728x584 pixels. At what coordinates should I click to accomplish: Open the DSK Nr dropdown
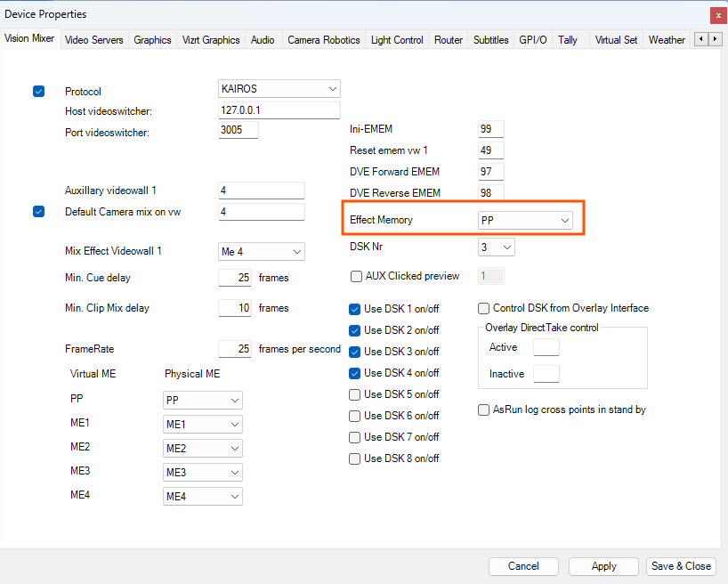[496, 247]
